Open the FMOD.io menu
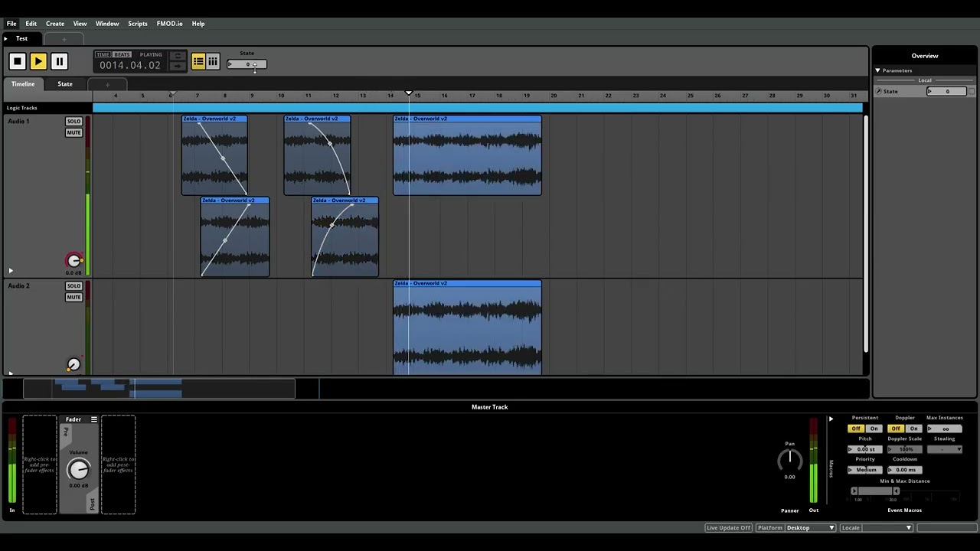The width and height of the screenshot is (980, 551). (170, 24)
